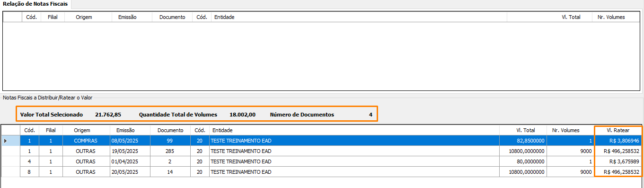Viewport: 644px width, 188px height.
Task: Select the R$ 3,675989 ratear cell
Action: (x=618, y=161)
